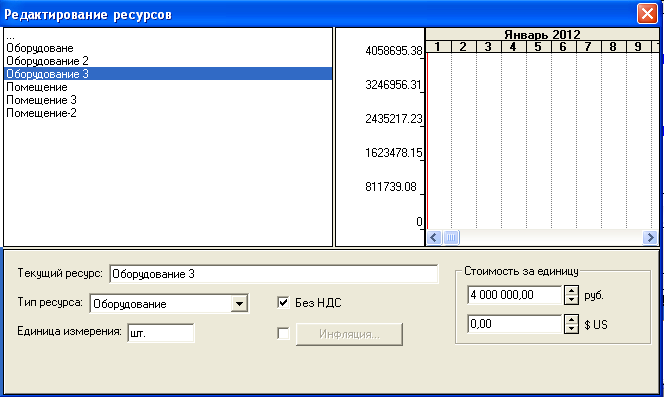This screenshot has width=664, height=397.
Task: Click the timeline scroll right arrow
Action: [x=650, y=237]
